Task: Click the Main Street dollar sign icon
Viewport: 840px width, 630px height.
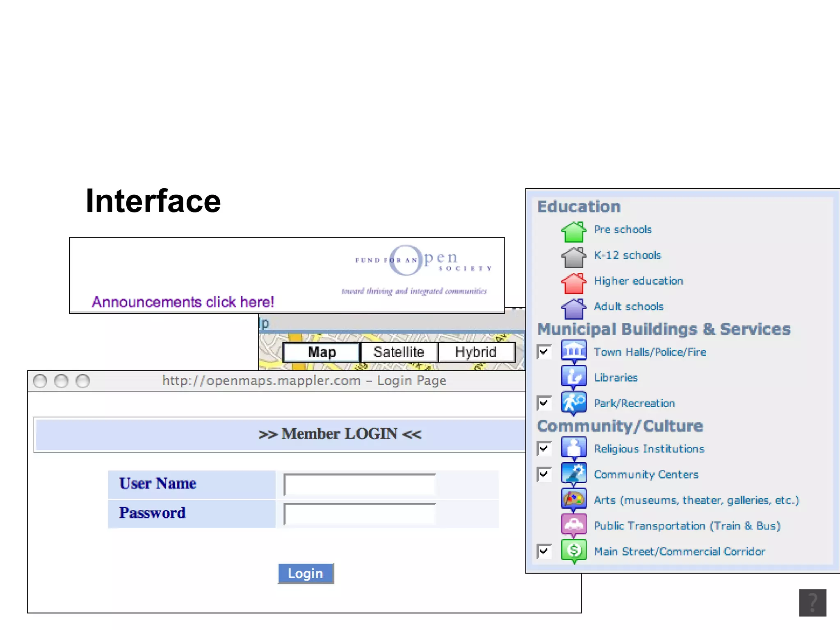Action: (573, 550)
